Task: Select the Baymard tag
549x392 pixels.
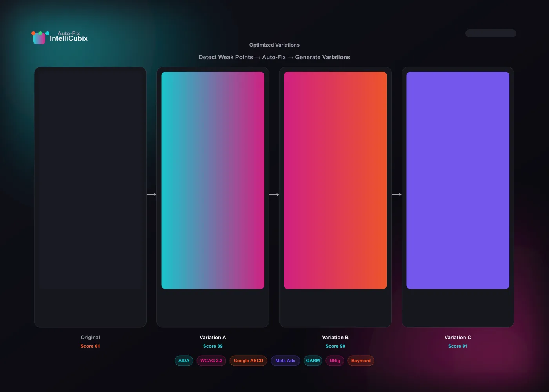Action: pyautogui.click(x=361, y=361)
